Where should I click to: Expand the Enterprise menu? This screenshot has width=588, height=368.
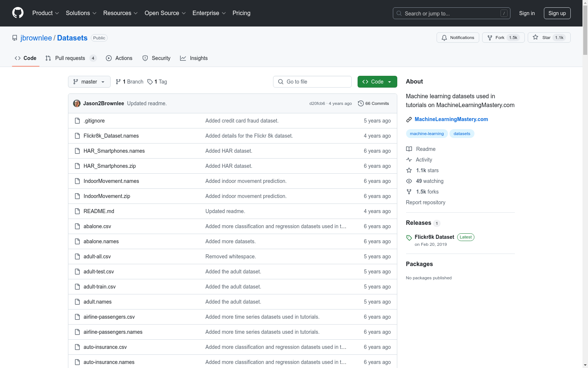tap(209, 13)
